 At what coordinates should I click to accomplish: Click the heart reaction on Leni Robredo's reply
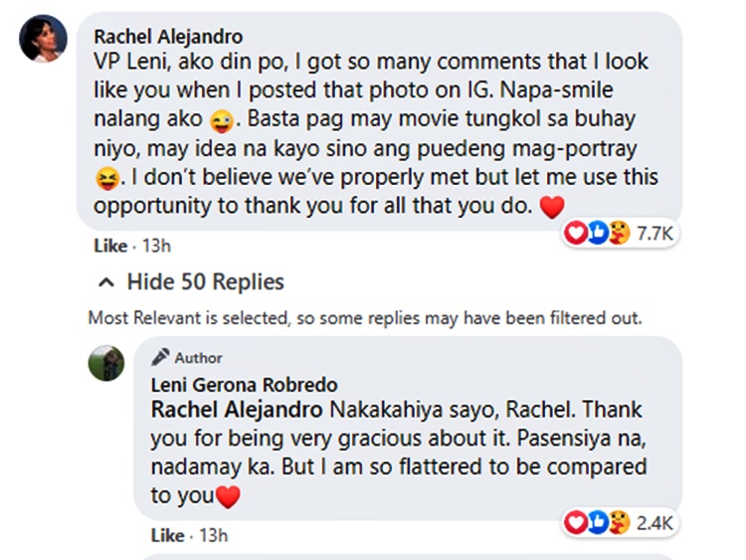(x=574, y=521)
